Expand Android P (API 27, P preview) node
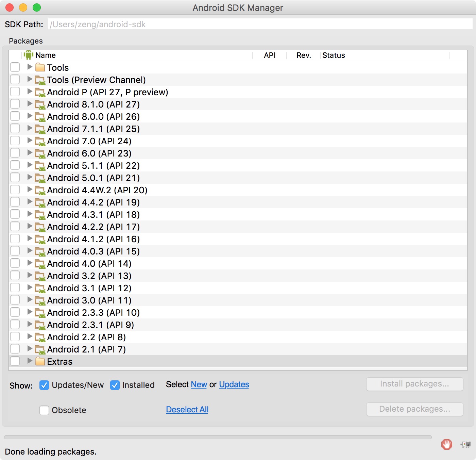The width and height of the screenshot is (476, 460). pos(30,92)
